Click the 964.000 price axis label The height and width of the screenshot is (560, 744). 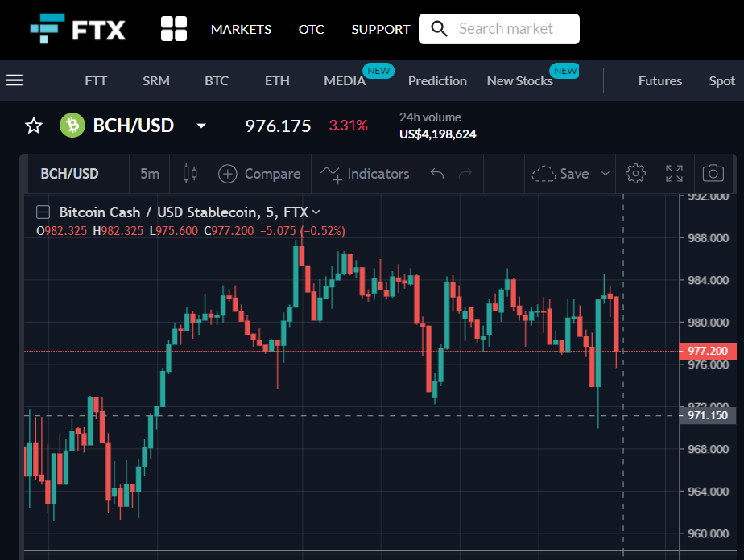point(708,492)
